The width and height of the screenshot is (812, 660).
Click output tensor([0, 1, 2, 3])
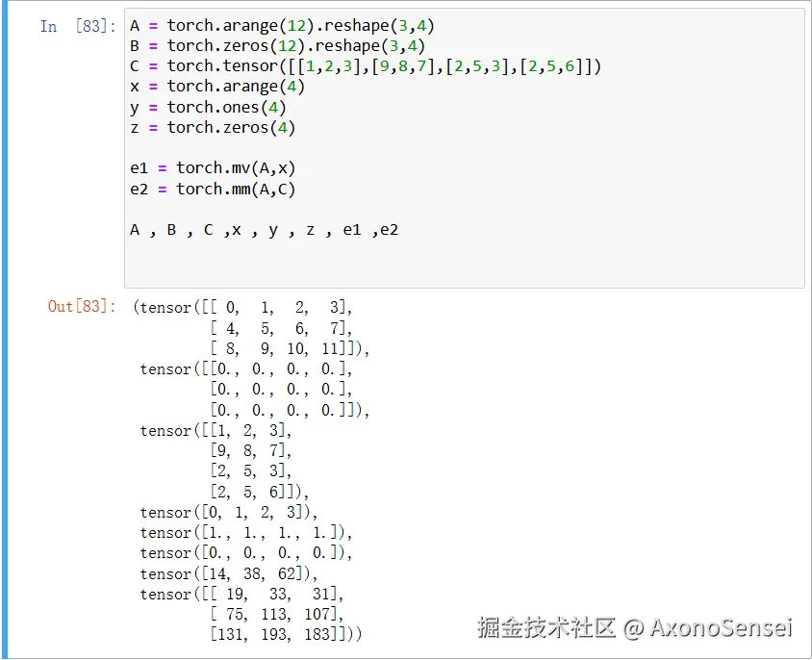click(x=229, y=513)
